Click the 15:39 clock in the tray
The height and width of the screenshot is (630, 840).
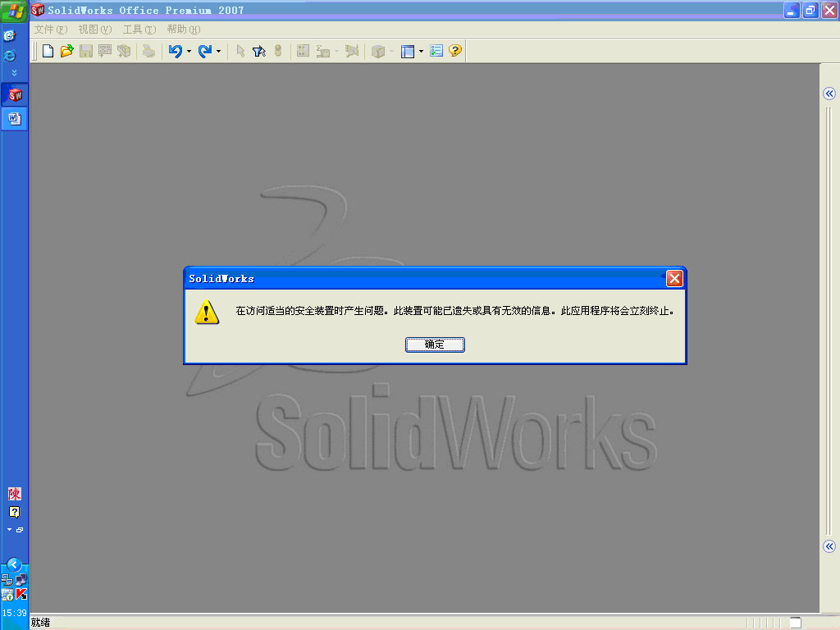15,613
